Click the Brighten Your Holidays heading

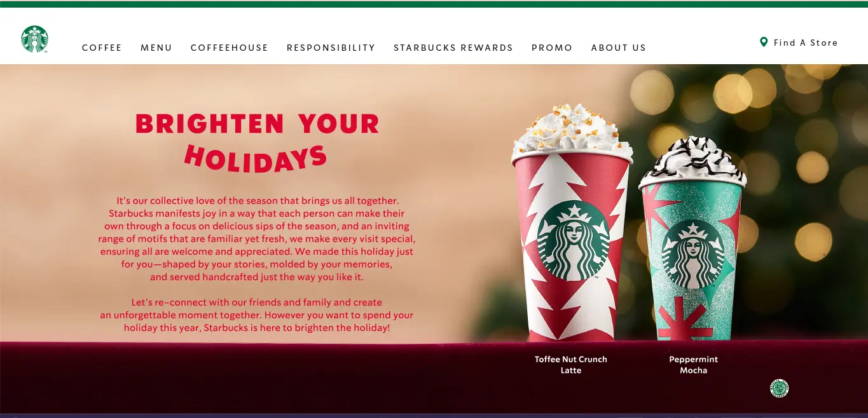257,142
